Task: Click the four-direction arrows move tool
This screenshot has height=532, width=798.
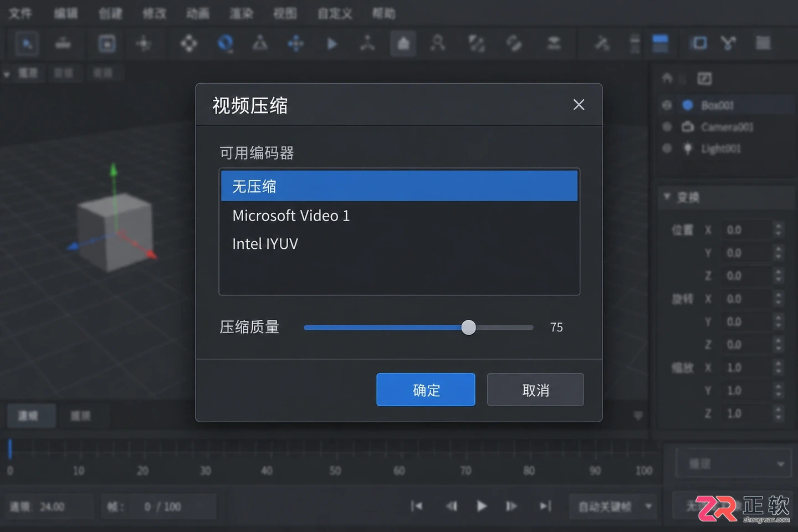Action: coord(188,43)
